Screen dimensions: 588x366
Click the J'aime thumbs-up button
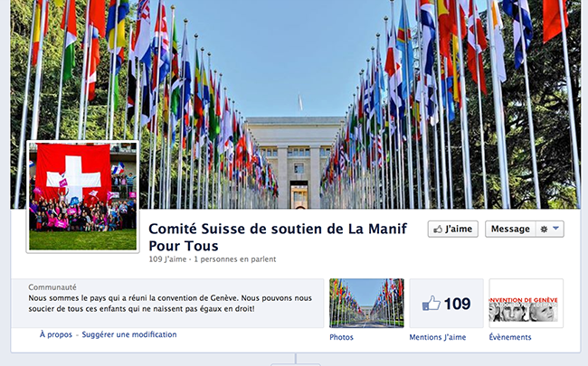click(x=453, y=229)
